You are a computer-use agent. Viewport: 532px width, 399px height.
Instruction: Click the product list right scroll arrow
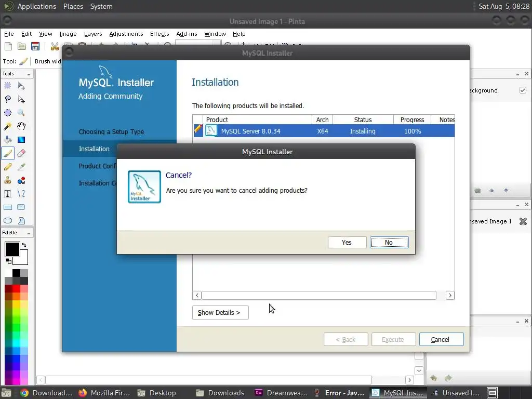(x=450, y=295)
